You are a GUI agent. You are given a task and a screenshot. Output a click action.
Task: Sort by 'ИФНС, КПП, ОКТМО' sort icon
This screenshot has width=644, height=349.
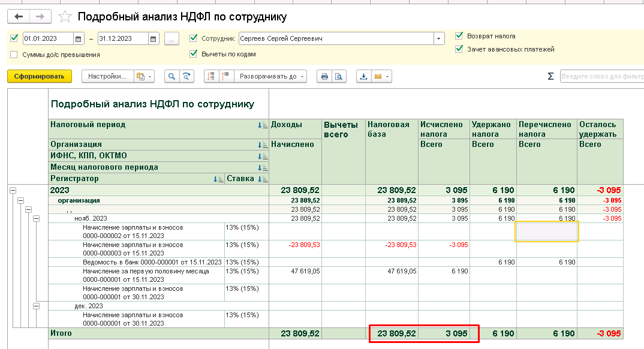[x=263, y=157]
